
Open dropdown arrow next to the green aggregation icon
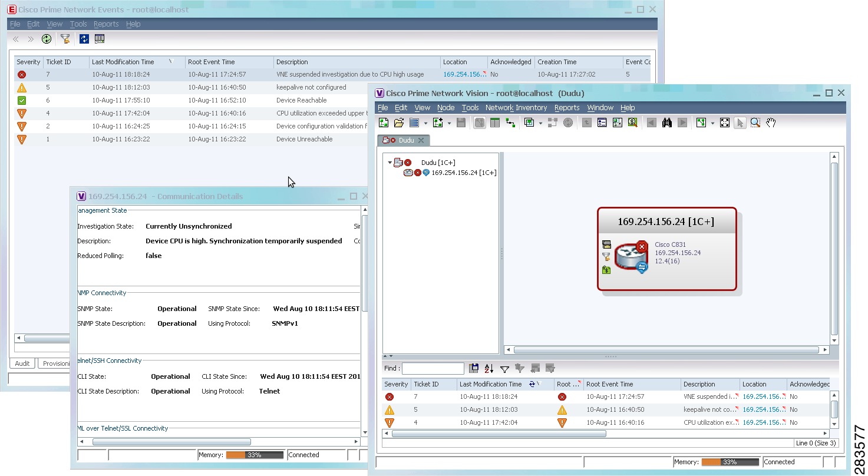(x=540, y=123)
